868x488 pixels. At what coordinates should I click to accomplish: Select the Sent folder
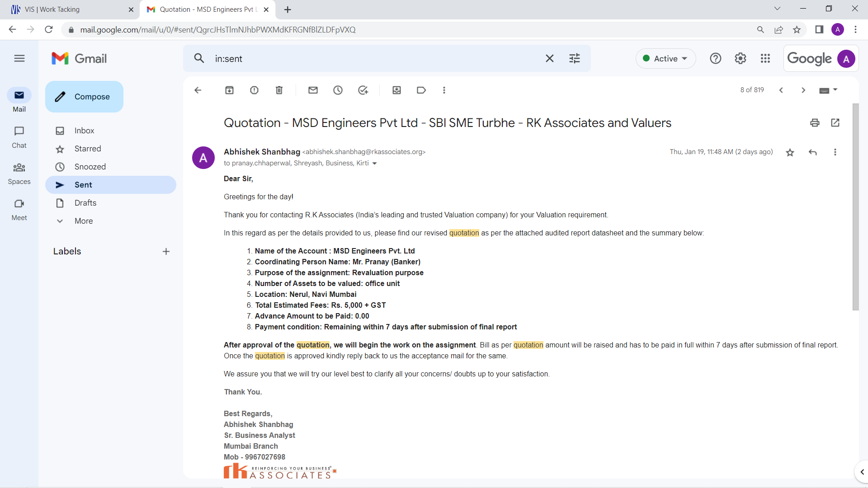point(111,185)
